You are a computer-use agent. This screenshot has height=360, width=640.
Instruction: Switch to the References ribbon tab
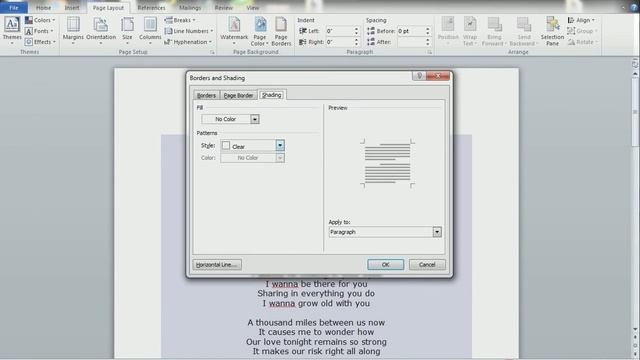click(x=151, y=8)
